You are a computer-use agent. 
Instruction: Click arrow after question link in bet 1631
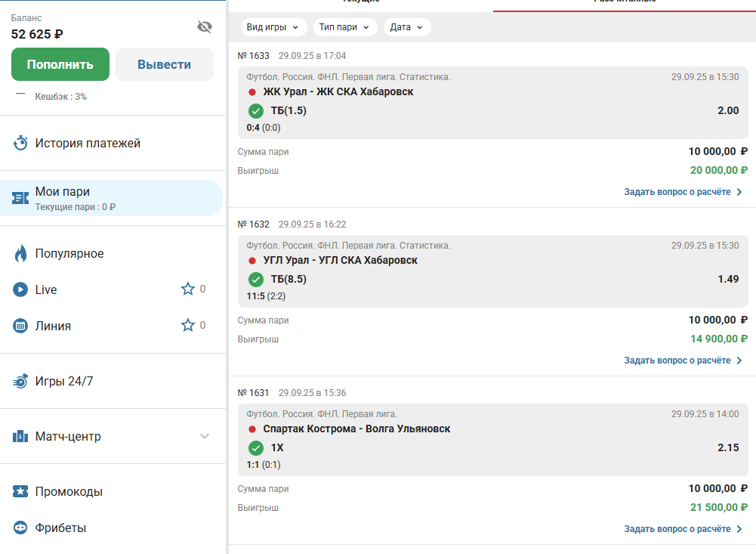739,528
